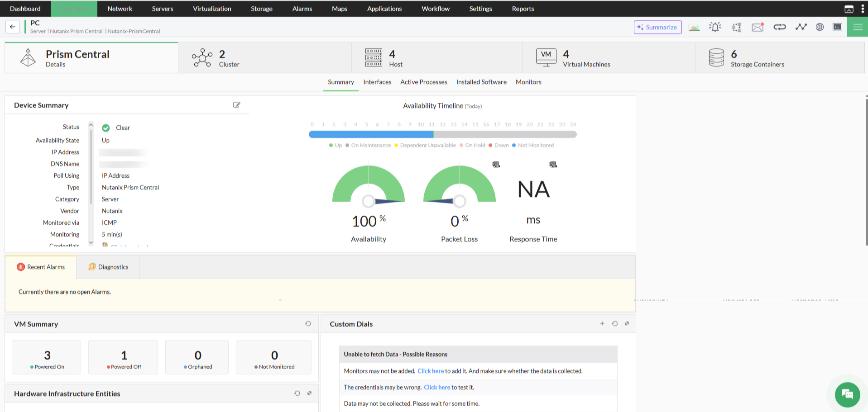This screenshot has width=868, height=412.
Task: Click the globe icon in the toolbar
Action: pos(820,27)
